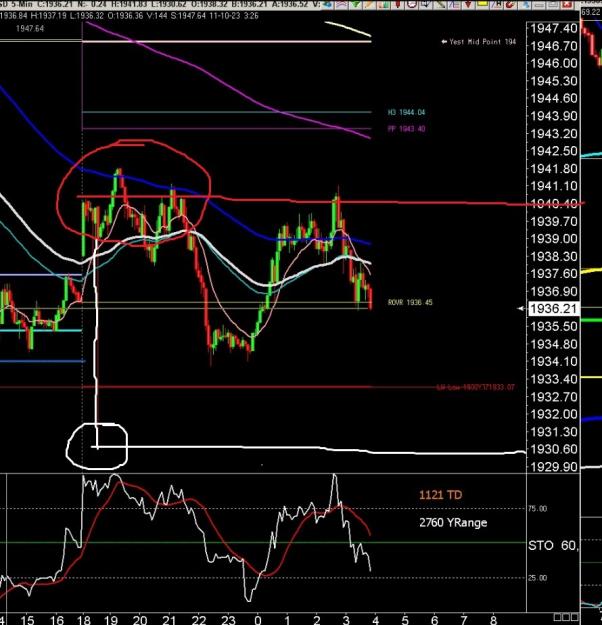
Task: Click the 3 hour label on time axis
Action: 346,620
